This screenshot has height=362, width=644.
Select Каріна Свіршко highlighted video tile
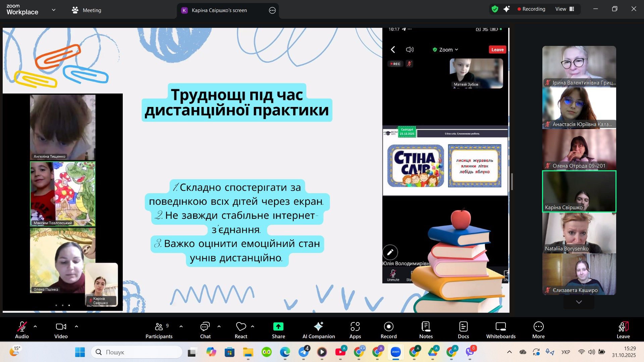(579, 191)
